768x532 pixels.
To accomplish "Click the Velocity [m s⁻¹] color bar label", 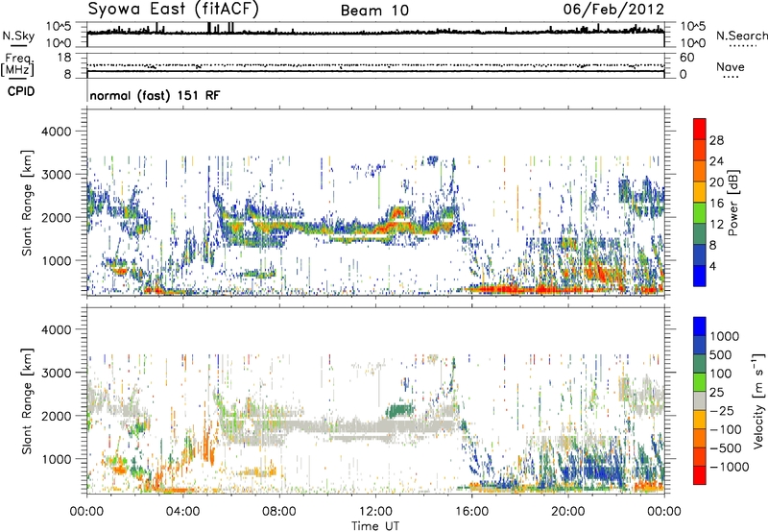I will [x=758, y=400].
